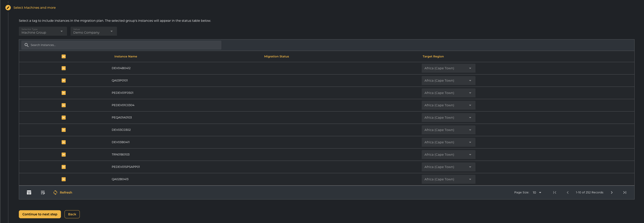Click the search magnifier icon
644x223 pixels.
pos(26,45)
